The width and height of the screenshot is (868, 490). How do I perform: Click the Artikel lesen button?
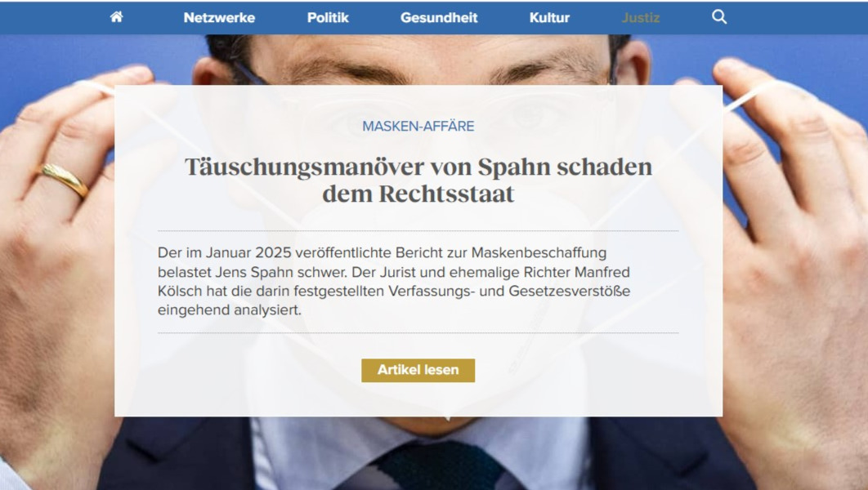pos(418,370)
